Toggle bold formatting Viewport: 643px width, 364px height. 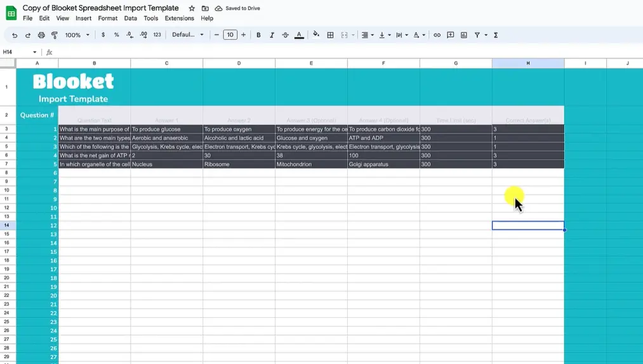click(258, 36)
